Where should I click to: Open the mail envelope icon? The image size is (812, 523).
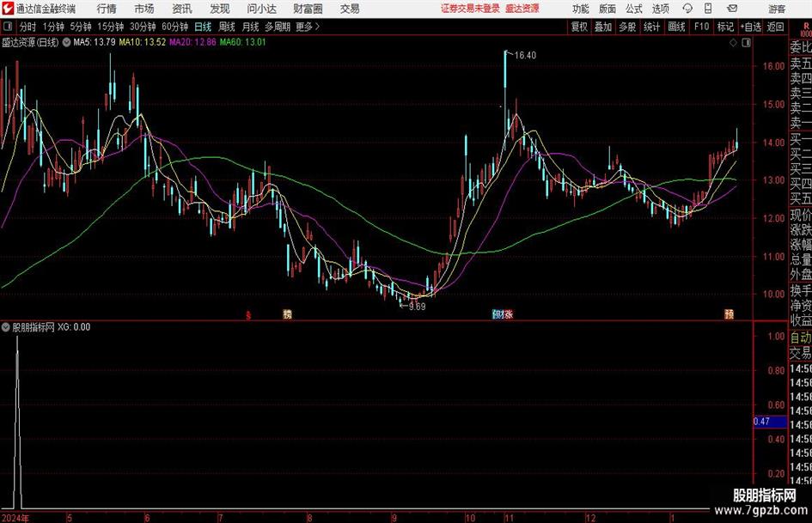pos(732,9)
